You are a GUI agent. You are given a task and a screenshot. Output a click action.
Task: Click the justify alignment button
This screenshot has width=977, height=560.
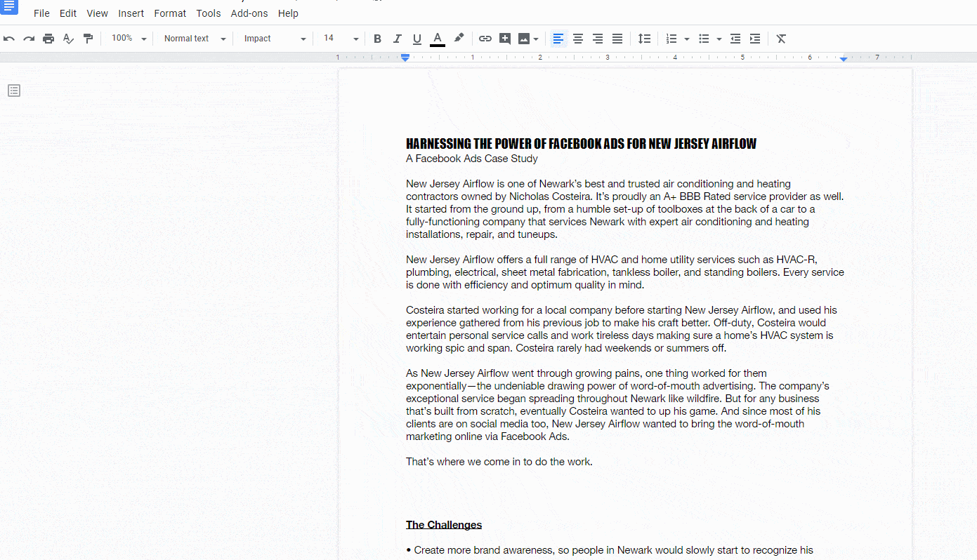(x=617, y=39)
